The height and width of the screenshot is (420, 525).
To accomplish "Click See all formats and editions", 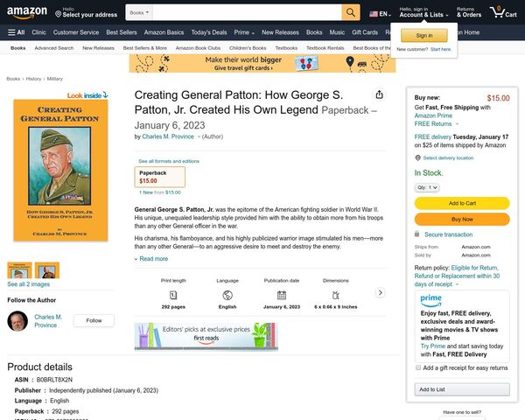I will click(x=169, y=161).
